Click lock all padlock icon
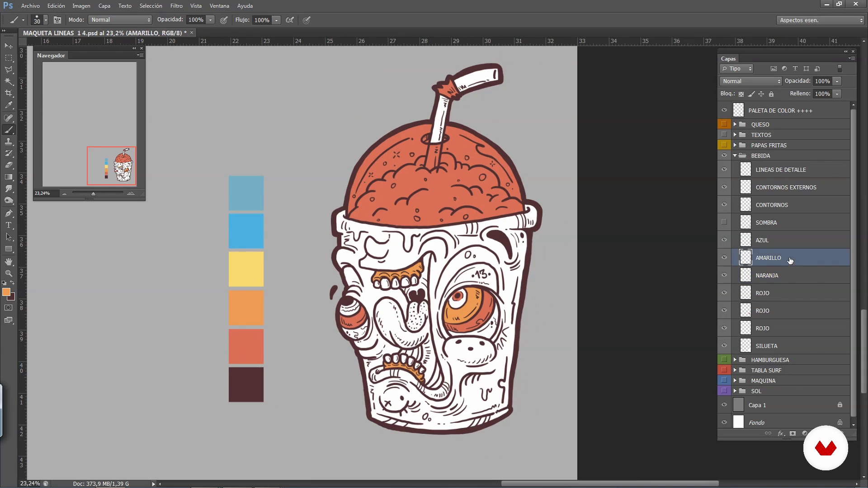 point(771,94)
